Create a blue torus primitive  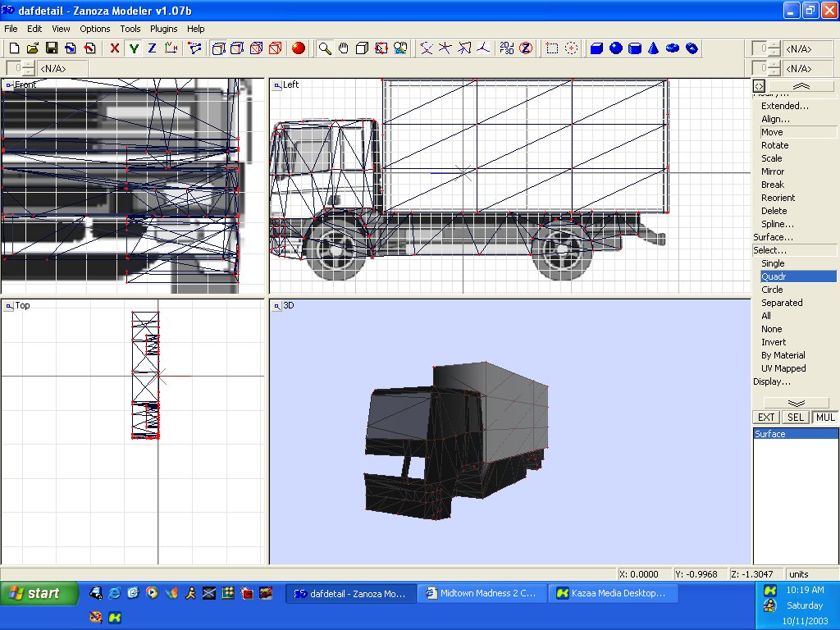pyautogui.click(x=673, y=48)
